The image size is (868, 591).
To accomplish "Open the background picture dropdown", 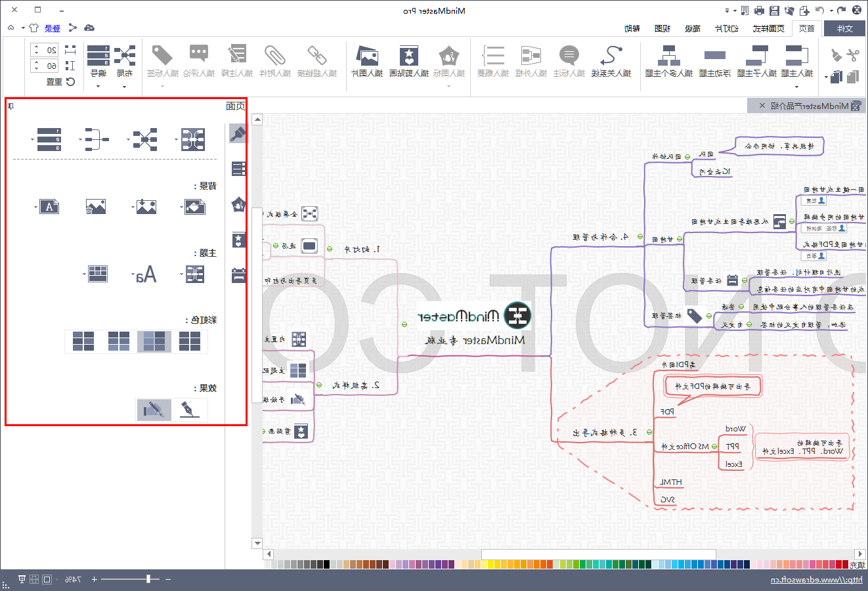I will click(x=144, y=207).
